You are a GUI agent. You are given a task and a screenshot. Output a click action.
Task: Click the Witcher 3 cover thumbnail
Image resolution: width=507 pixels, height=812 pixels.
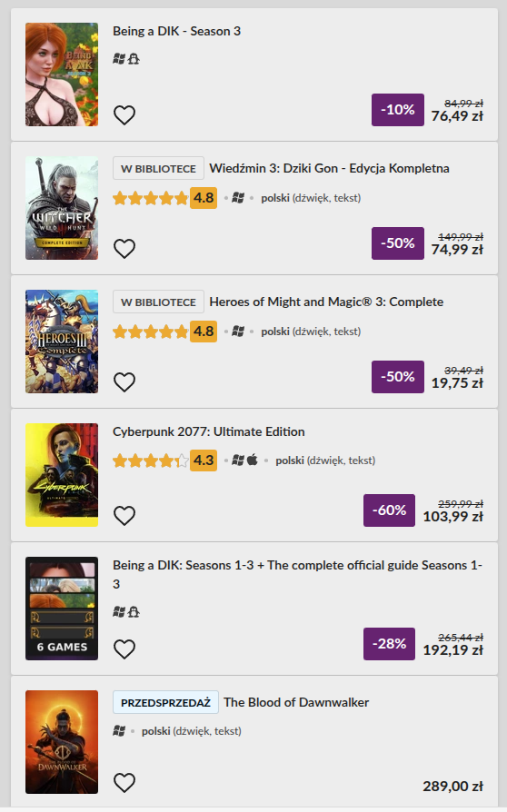pyautogui.click(x=62, y=208)
